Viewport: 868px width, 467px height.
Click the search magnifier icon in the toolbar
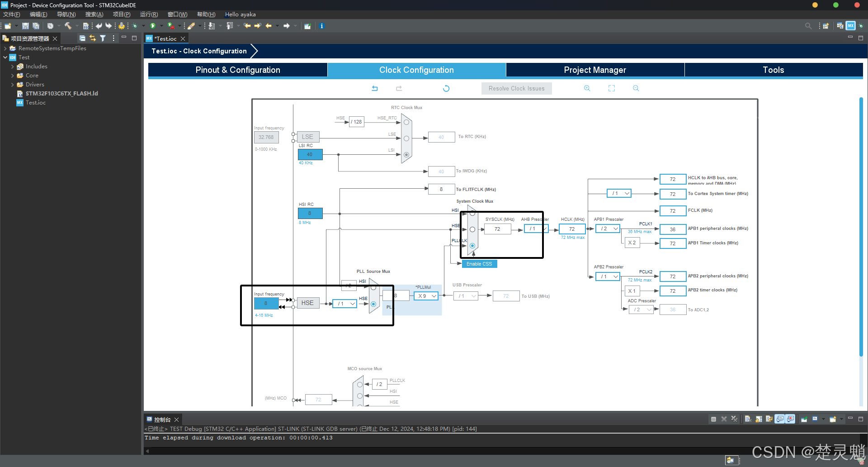(808, 26)
